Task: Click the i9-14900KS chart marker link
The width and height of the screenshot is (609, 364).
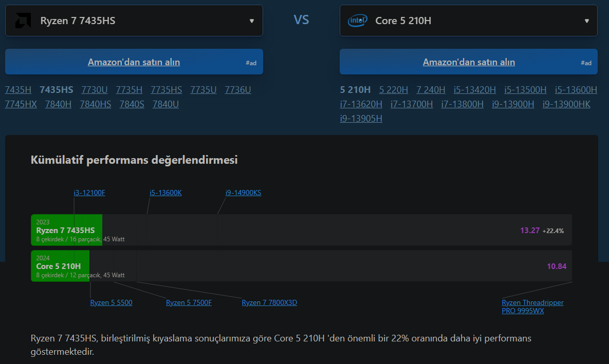Action: [x=243, y=193]
